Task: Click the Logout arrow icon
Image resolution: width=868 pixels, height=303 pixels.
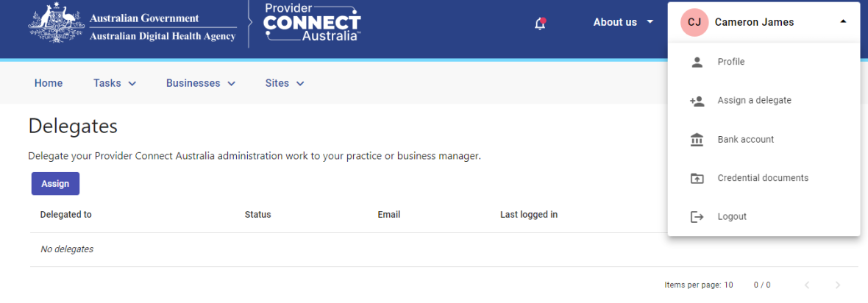Action: pos(697,217)
